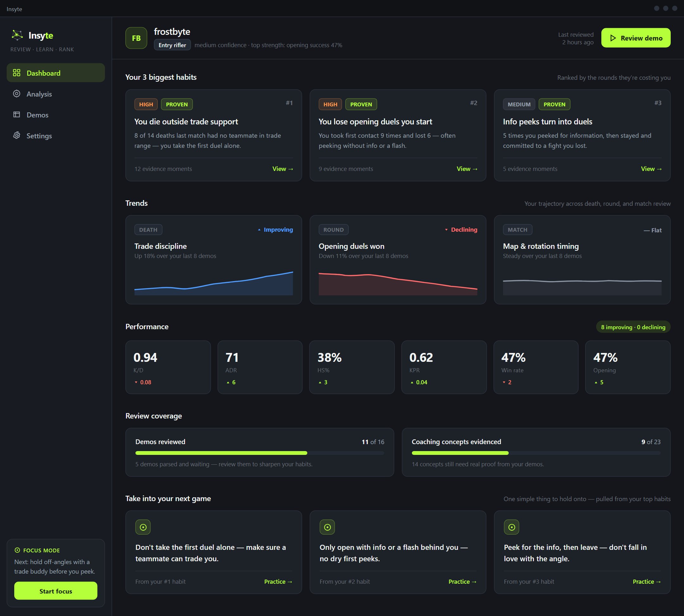Viewport: 684px width, 616px height.
Task: Click the MEDIUM badge on habit #3
Action: (x=519, y=104)
